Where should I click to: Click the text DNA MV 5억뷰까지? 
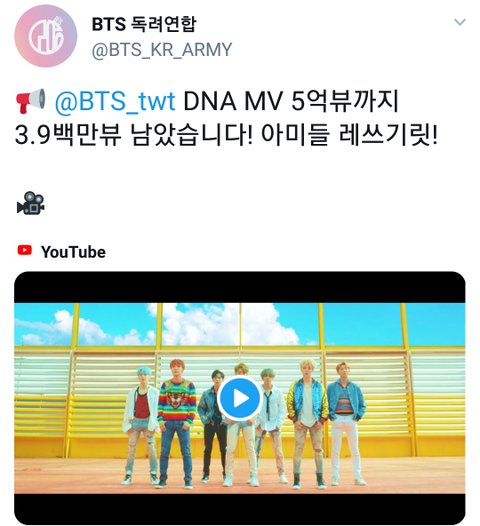(291, 101)
